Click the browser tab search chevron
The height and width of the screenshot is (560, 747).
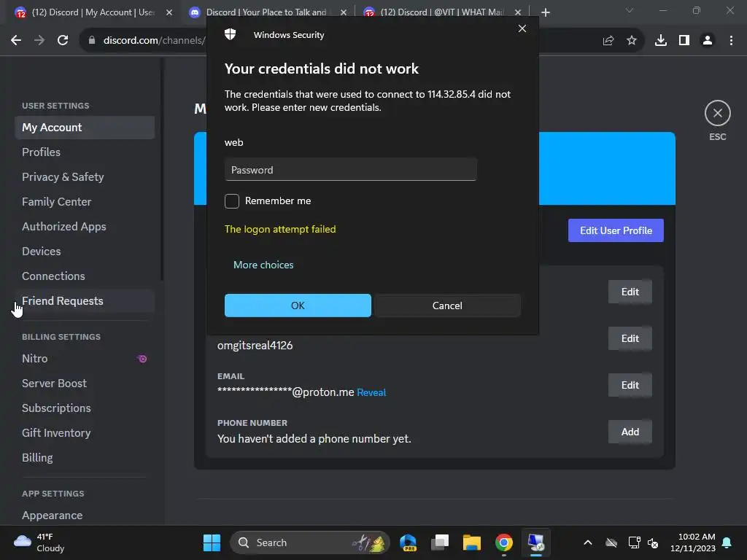click(630, 10)
